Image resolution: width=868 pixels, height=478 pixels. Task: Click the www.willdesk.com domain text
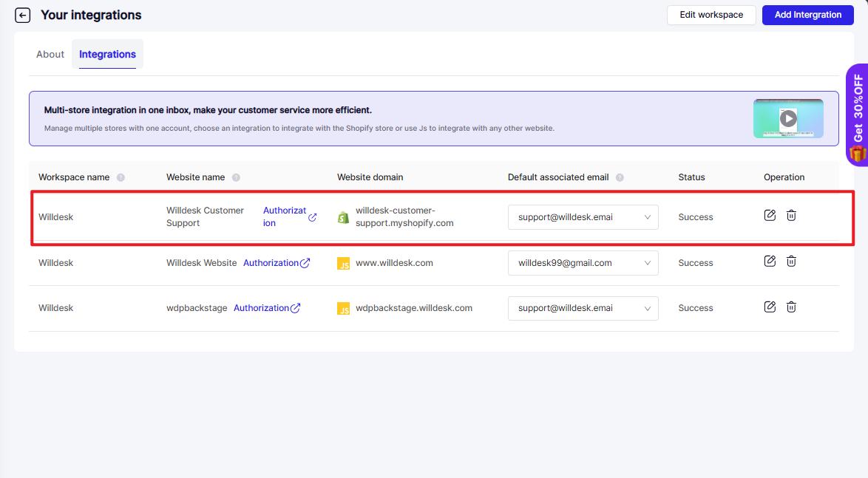point(394,263)
